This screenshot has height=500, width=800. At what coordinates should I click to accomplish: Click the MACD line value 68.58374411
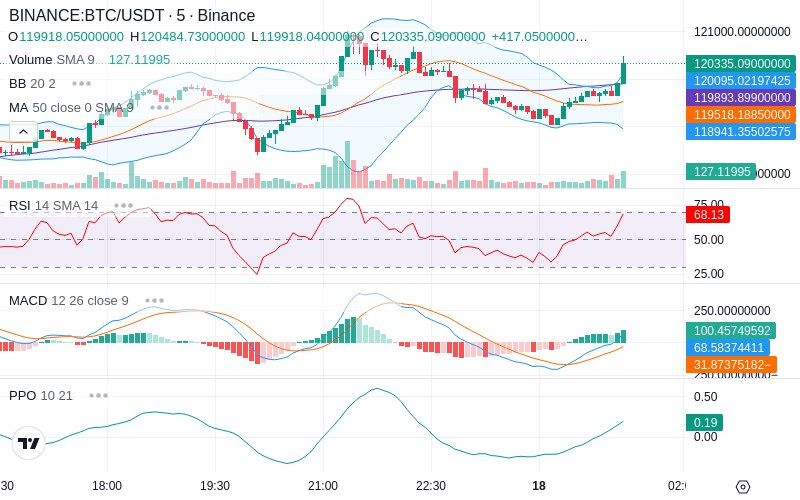pyautogui.click(x=728, y=347)
